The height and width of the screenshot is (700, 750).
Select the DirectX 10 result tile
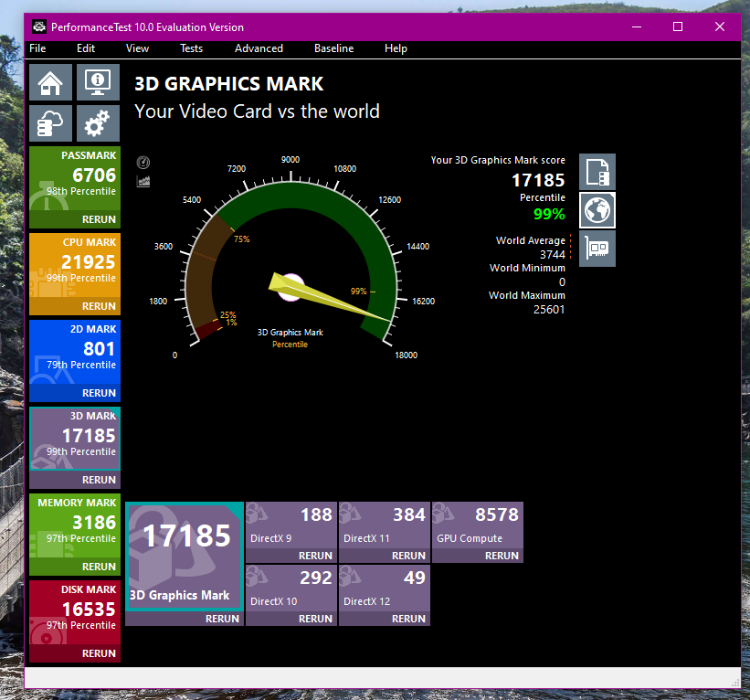[291, 589]
